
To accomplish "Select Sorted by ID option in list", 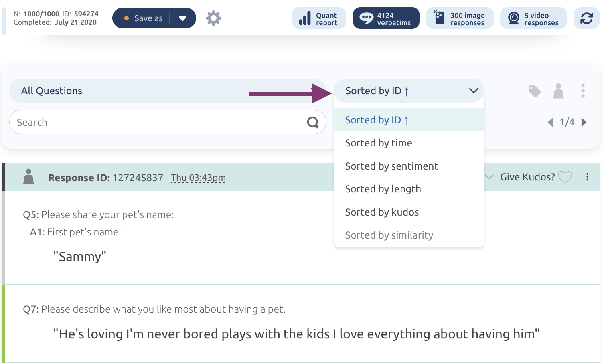I will click(409, 120).
